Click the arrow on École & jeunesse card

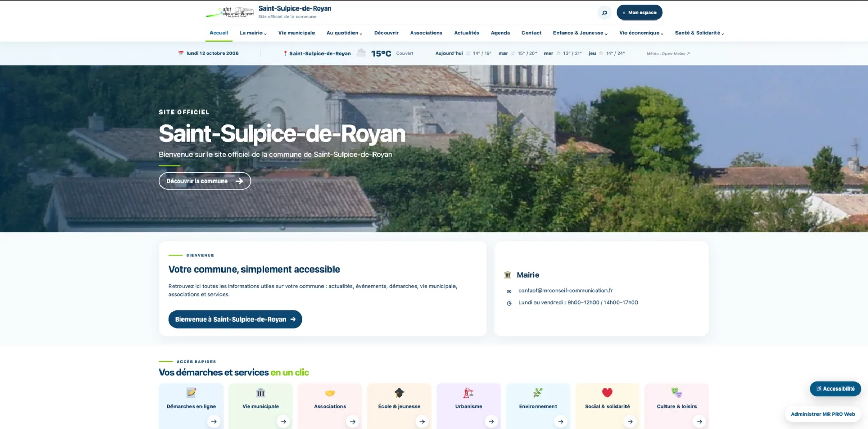click(x=422, y=421)
